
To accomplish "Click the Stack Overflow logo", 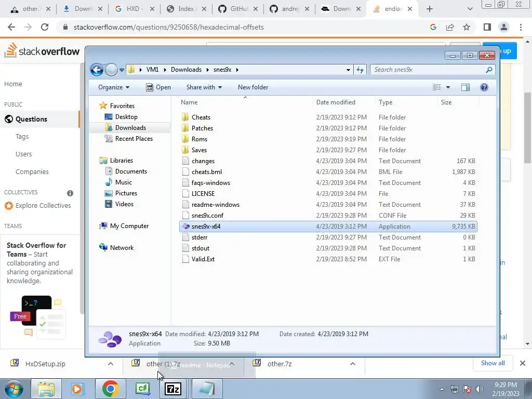I will [42, 50].
